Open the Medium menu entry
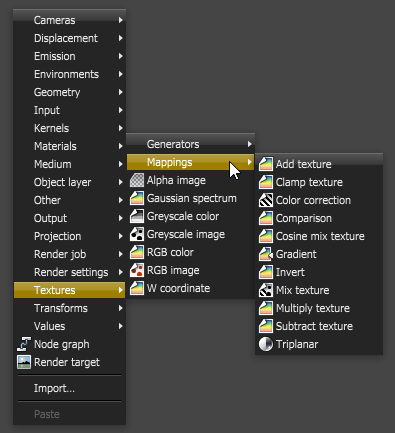 point(69,164)
